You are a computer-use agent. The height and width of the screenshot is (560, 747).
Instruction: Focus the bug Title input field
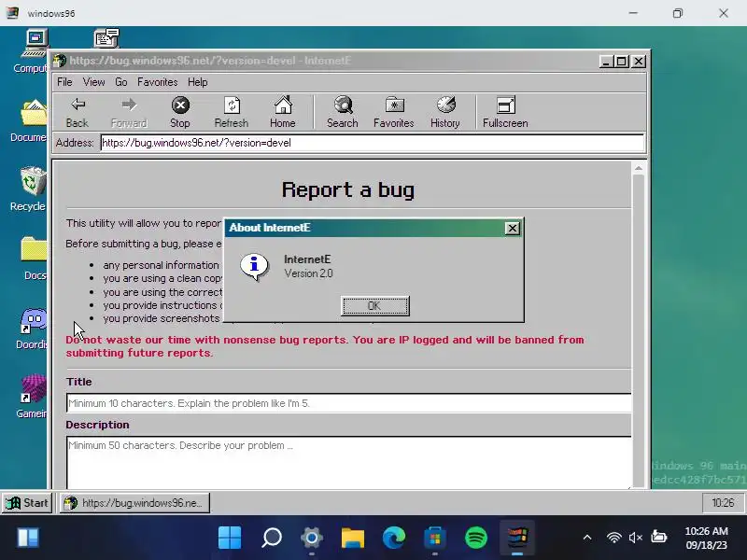pos(348,403)
